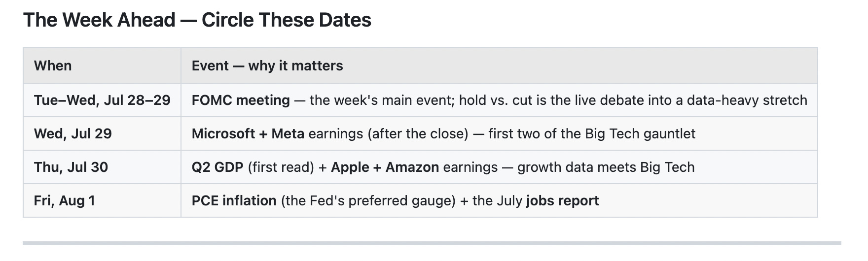Click the bold 'PCE inflation' text
Image resolution: width=868 pixels, height=261 pixels.
[x=234, y=200]
